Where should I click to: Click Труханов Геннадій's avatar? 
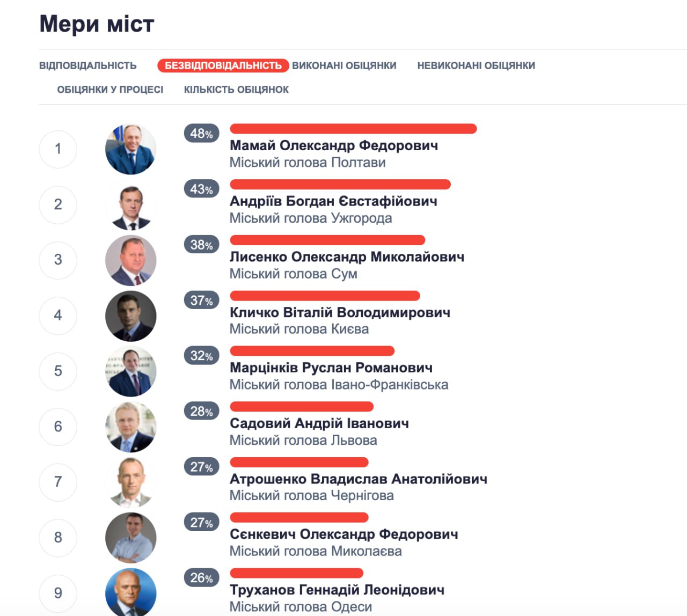131,592
